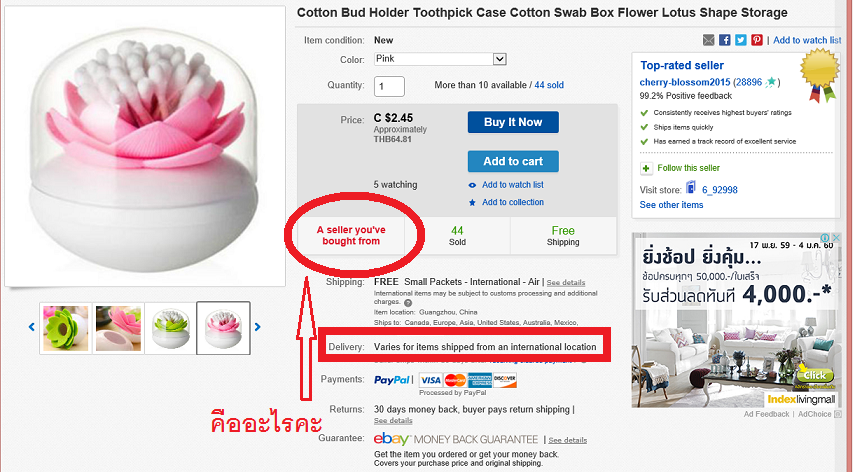Select the green lotus open holder thumbnail

[x=65, y=328]
